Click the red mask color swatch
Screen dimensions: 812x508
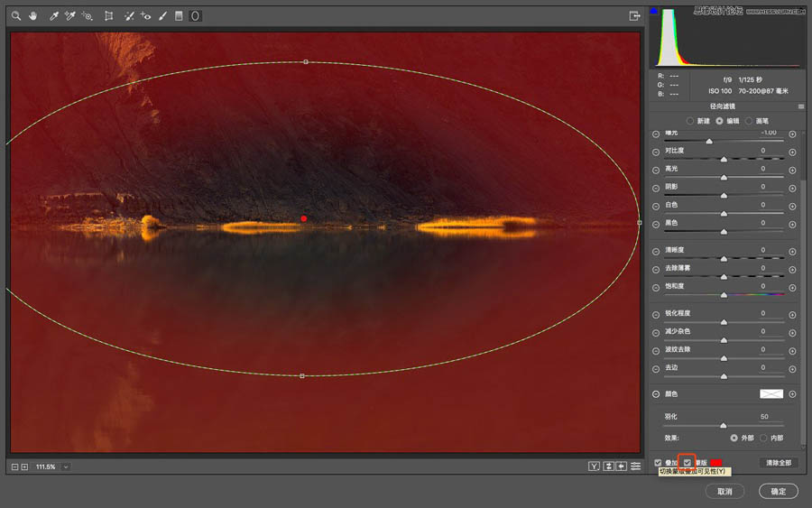click(715, 463)
